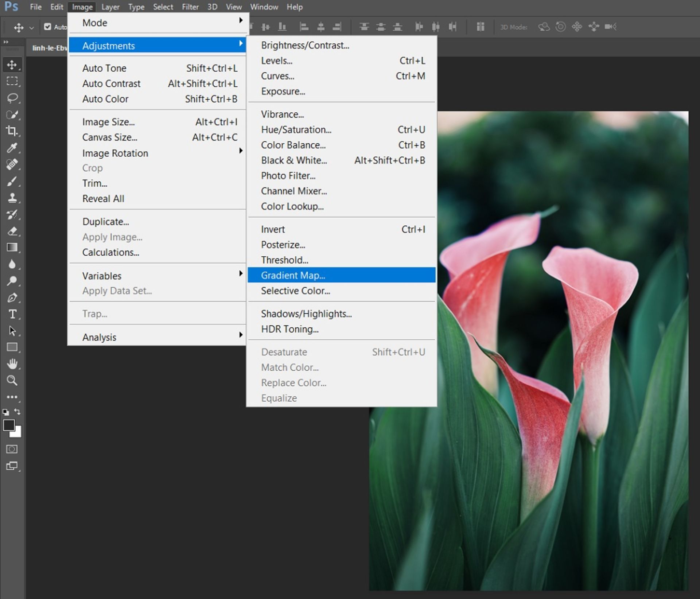Screen dimensions: 700x599
Task: Pick the Eyedropper tool
Action: click(x=12, y=148)
